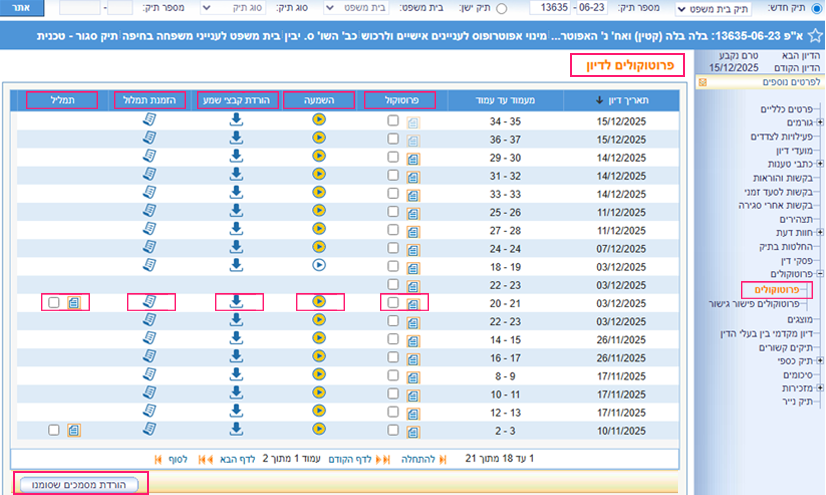The height and width of the screenshot is (495, 826).
Task: Order transcription for pages 20 - 21
Action: coord(150,302)
